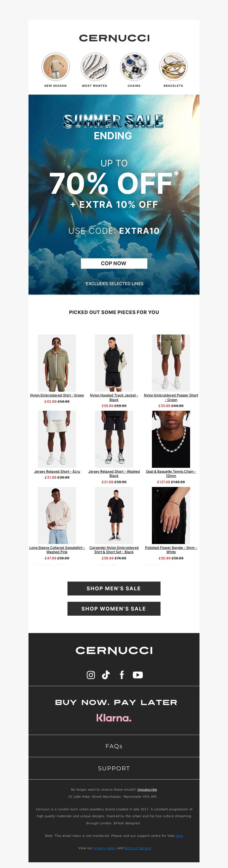View Nylon Hooded Track Jacket product image
228x868 pixels.
[x=114, y=362]
